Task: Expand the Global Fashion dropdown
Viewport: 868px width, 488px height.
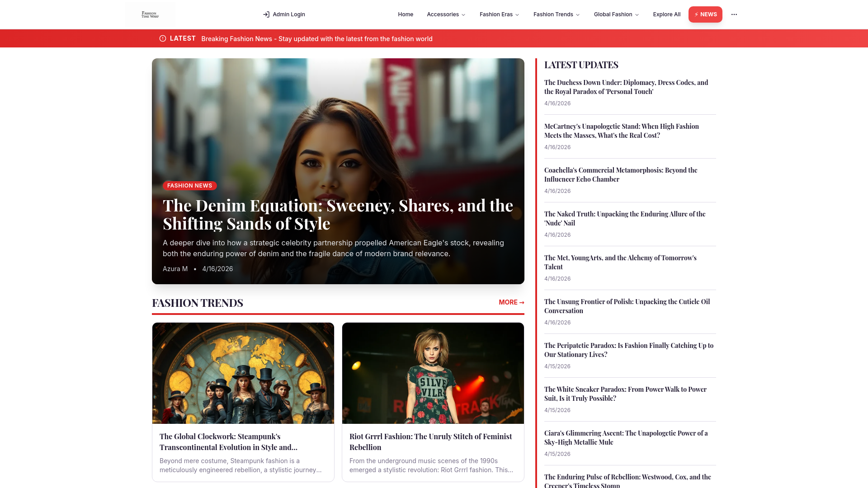Action: [616, 14]
